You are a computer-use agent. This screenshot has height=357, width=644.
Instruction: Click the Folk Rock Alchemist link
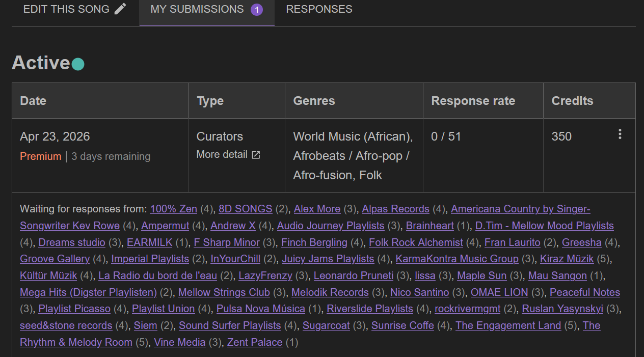coord(416,242)
